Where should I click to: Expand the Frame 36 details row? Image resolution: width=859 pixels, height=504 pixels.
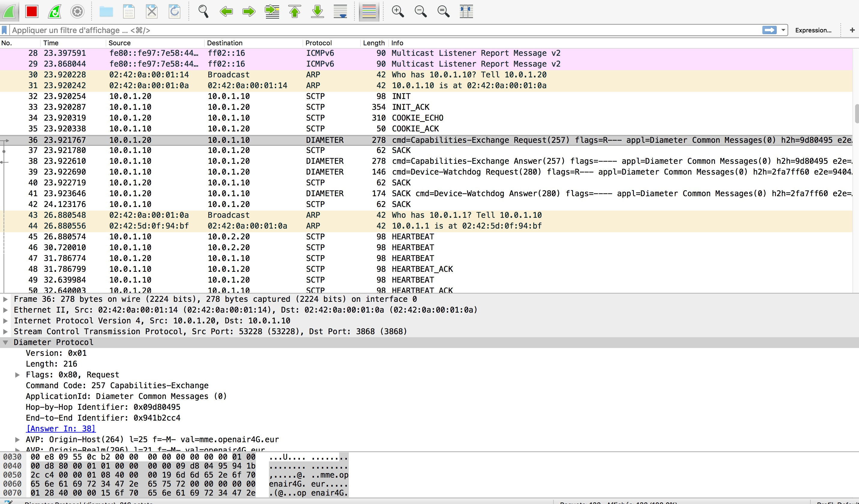pos(5,299)
